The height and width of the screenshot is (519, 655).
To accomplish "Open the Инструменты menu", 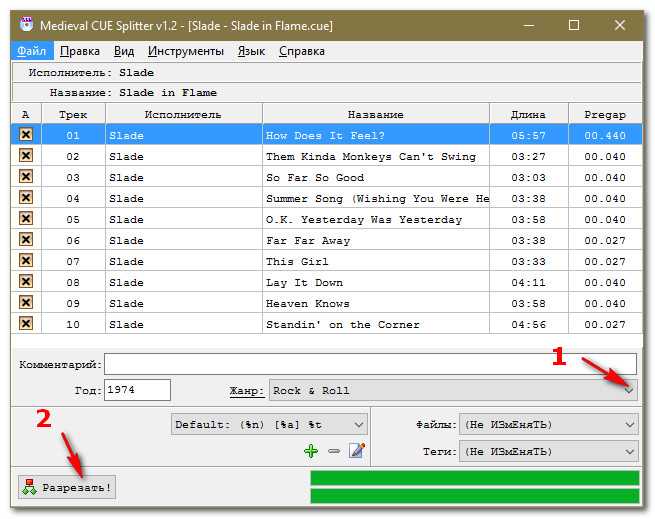I will coord(186,51).
